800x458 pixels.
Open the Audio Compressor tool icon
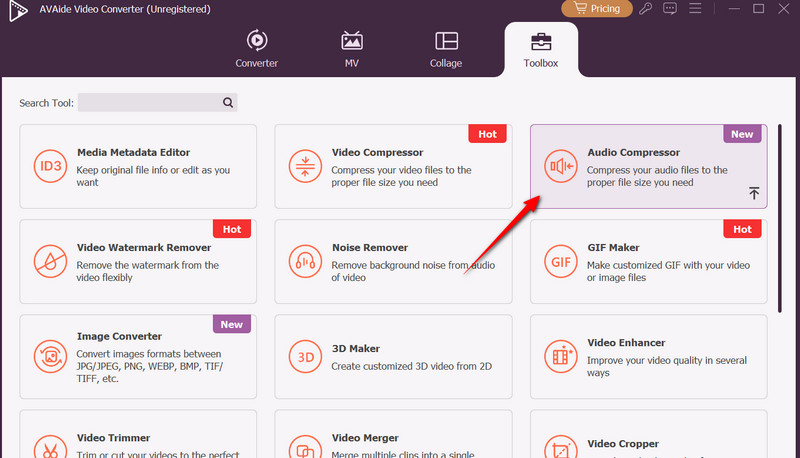(x=560, y=166)
